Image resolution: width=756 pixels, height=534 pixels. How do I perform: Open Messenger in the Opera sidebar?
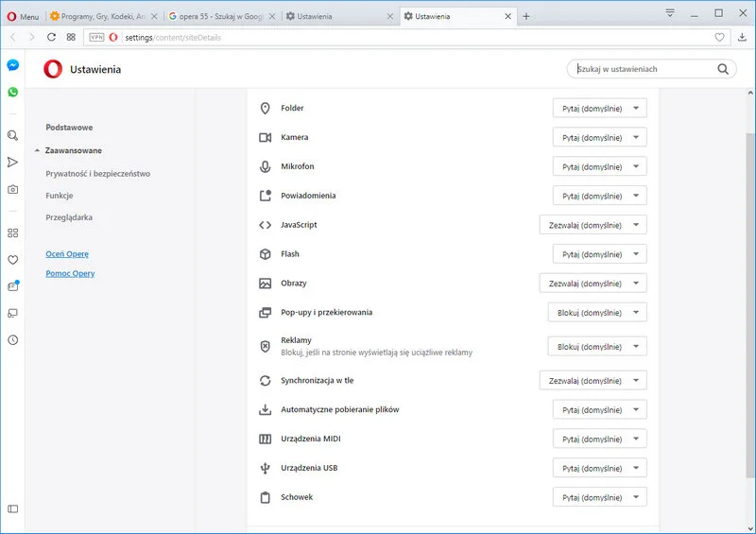(12, 65)
